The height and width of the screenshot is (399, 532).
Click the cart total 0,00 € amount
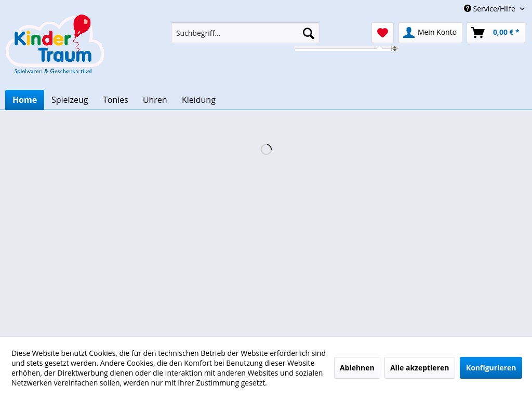coord(506,32)
